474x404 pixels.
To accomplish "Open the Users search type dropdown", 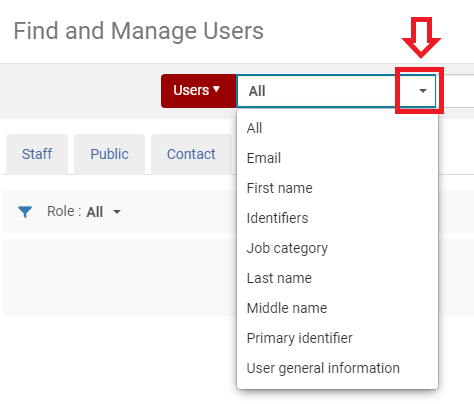I will click(198, 91).
